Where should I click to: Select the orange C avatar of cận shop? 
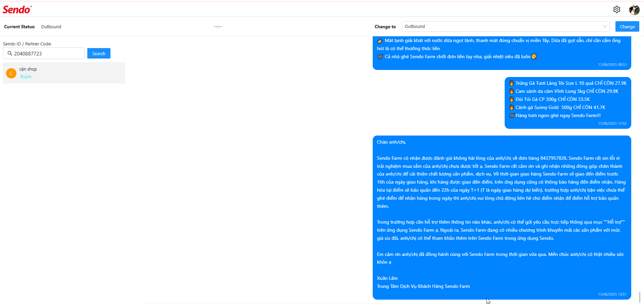11,73
